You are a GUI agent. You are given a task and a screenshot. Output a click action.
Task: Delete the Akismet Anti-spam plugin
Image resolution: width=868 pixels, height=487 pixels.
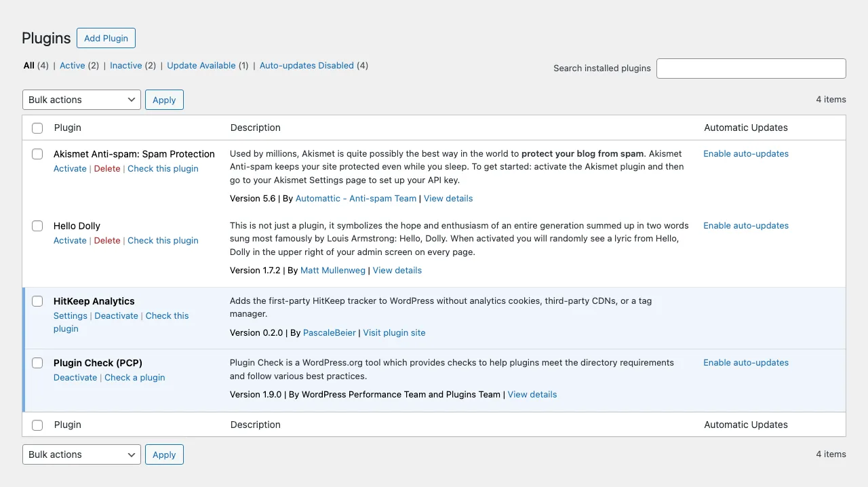(107, 169)
